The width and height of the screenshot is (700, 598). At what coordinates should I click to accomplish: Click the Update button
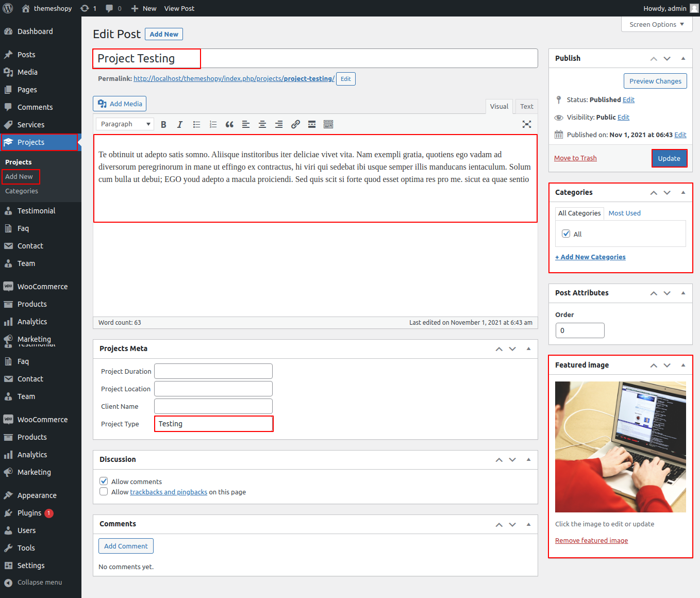(669, 158)
